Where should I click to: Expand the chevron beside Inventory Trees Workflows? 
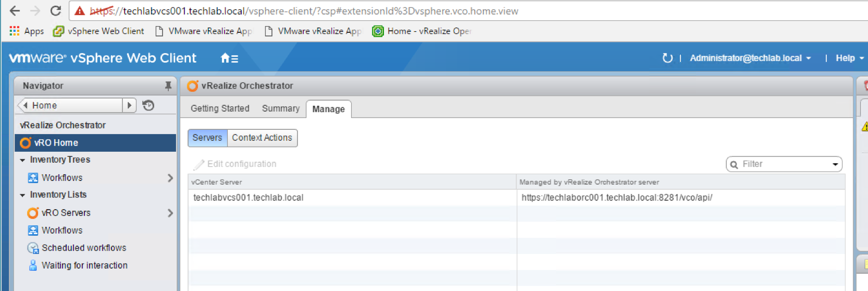[x=170, y=178]
